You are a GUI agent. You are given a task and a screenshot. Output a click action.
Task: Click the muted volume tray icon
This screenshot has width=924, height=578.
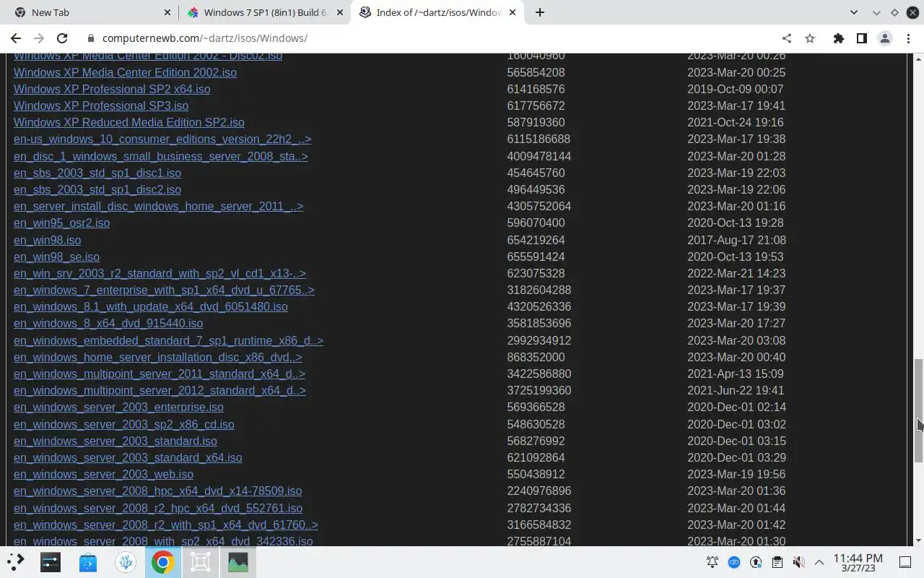click(x=798, y=562)
